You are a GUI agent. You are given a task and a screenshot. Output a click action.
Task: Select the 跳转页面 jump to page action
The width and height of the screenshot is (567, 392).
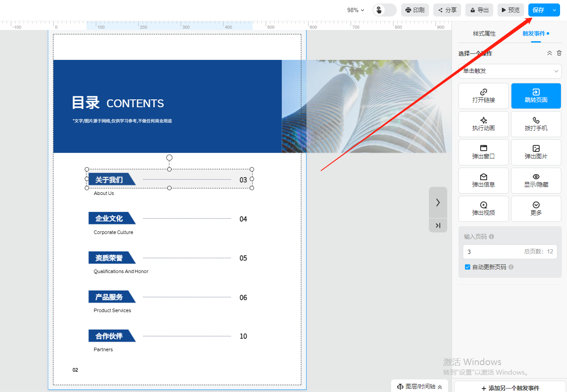click(x=536, y=96)
